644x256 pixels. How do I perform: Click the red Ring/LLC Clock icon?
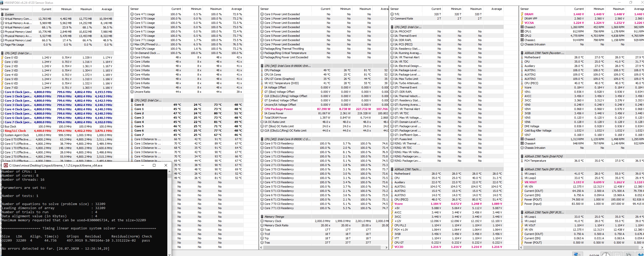click(2, 131)
